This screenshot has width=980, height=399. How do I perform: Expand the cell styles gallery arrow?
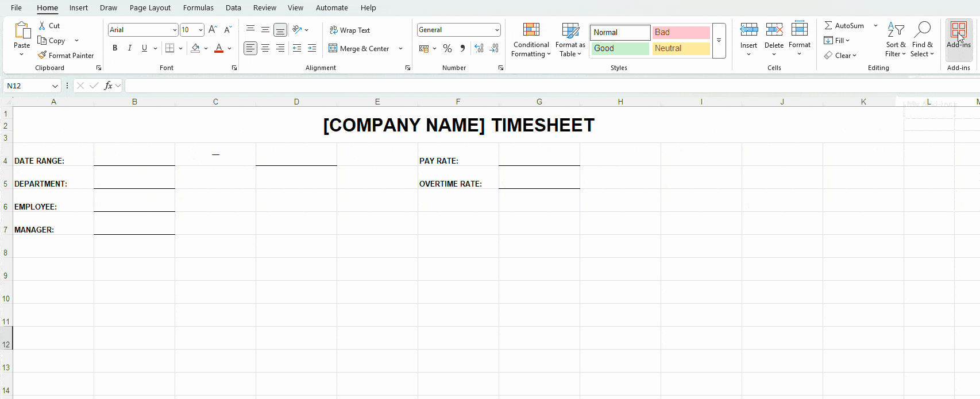[x=719, y=41]
